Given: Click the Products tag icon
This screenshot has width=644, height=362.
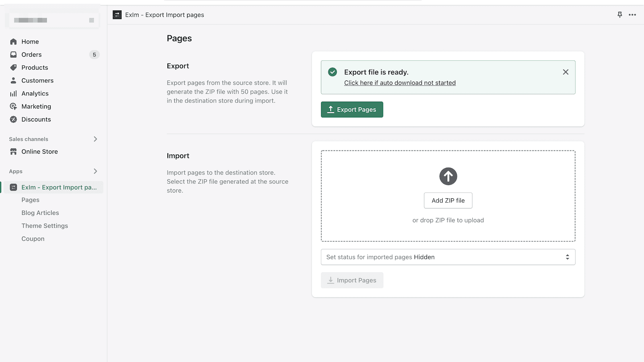Looking at the screenshot, I should click(x=14, y=67).
